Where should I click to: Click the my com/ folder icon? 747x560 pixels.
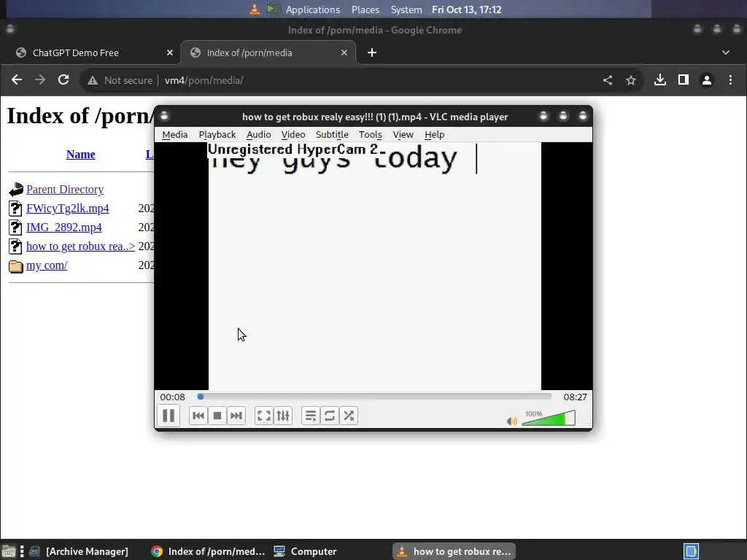[16, 265]
